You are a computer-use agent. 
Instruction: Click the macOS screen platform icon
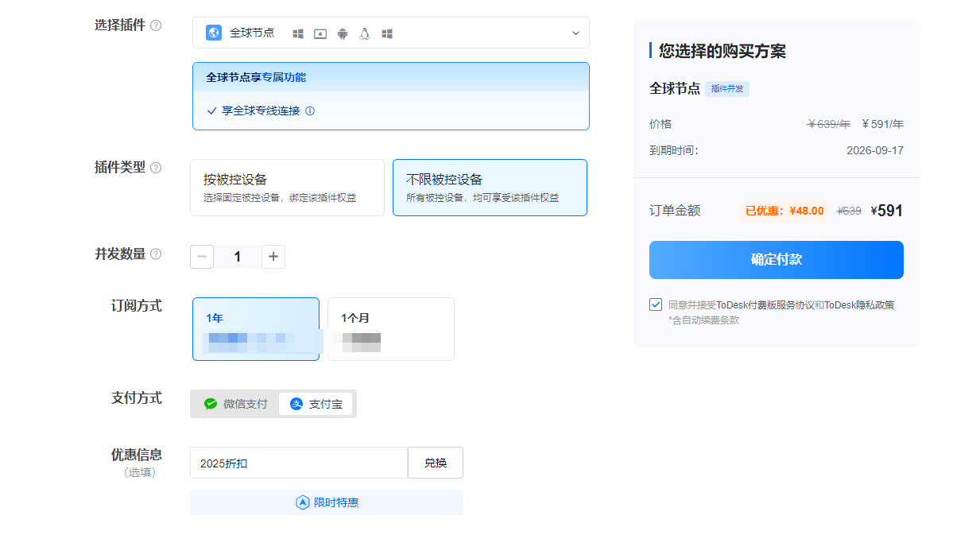[320, 33]
